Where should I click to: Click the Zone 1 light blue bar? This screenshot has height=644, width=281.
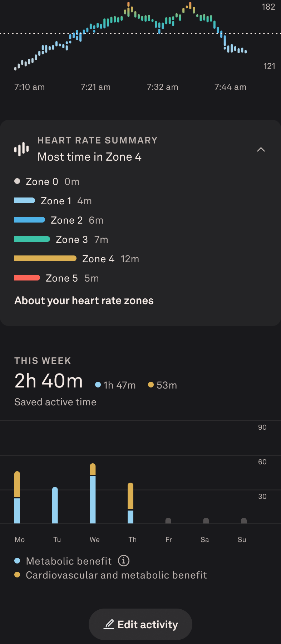[24, 200]
